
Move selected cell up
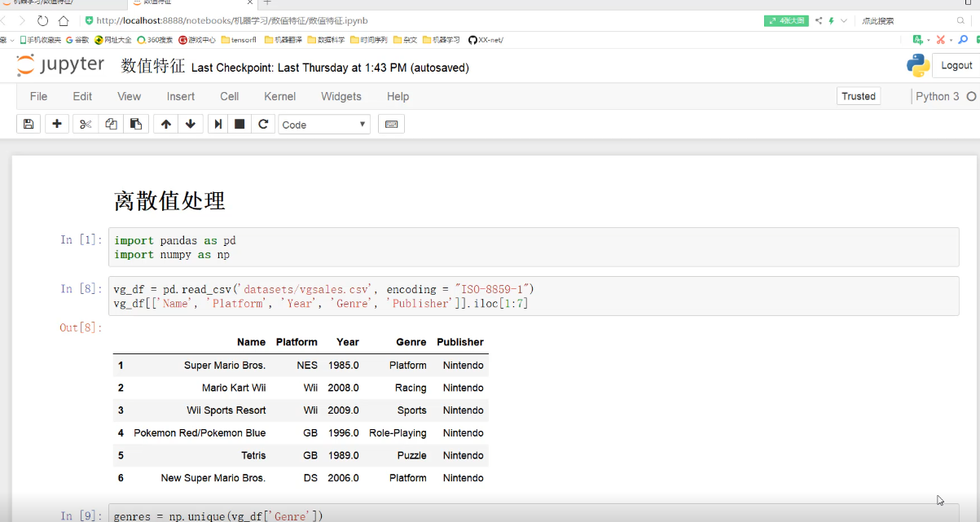pyautogui.click(x=166, y=124)
